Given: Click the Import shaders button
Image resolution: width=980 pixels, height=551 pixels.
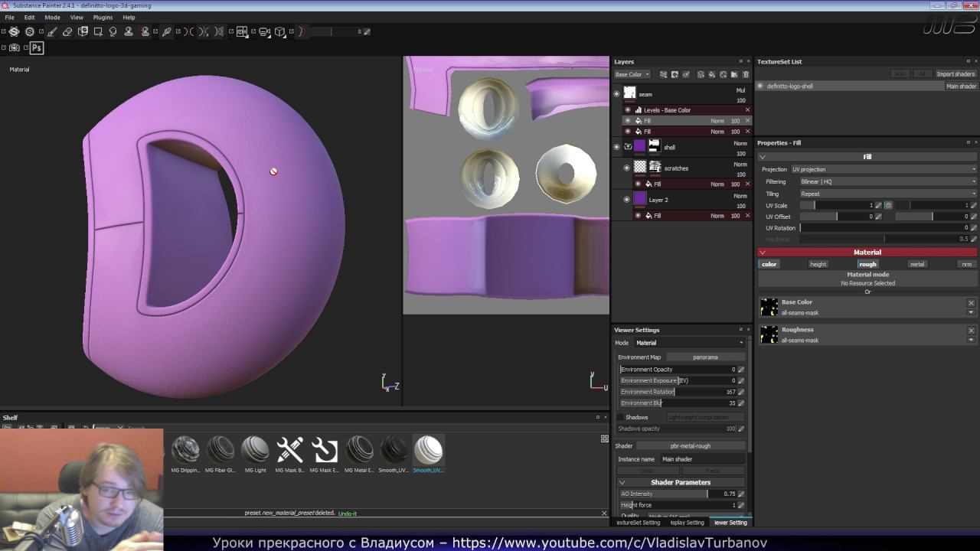Looking at the screenshot, I should [955, 74].
